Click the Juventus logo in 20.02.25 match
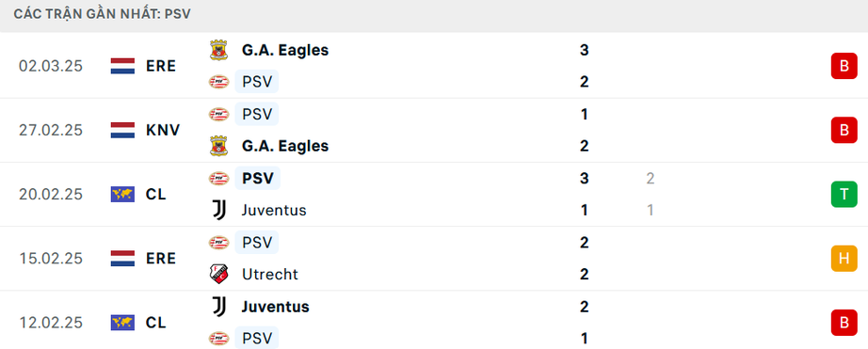868x349 pixels. point(218,210)
